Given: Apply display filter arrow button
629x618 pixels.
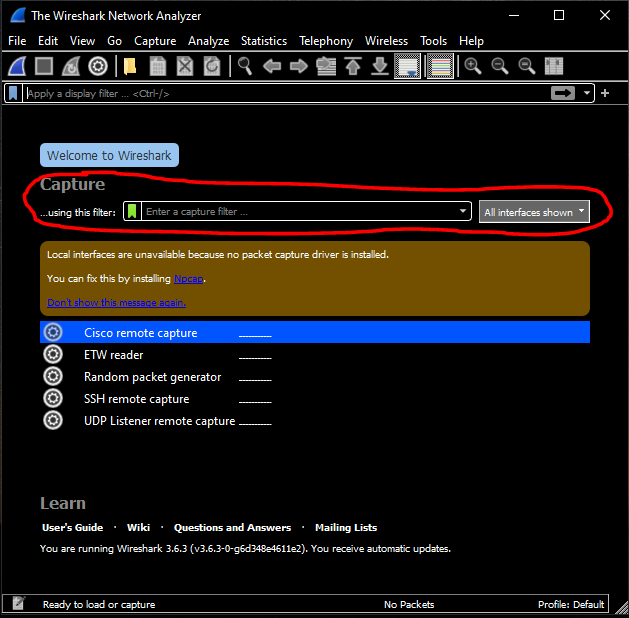Looking at the screenshot, I should click(563, 93).
